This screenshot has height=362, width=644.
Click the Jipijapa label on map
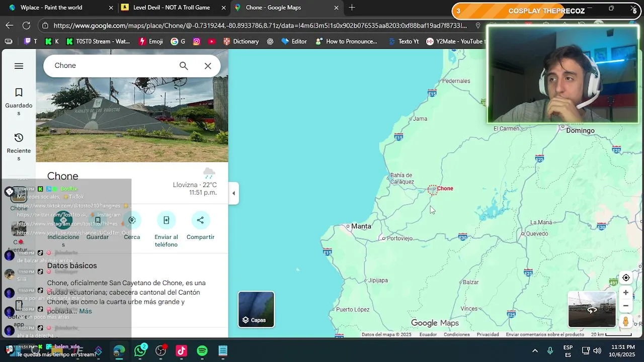(x=378, y=281)
